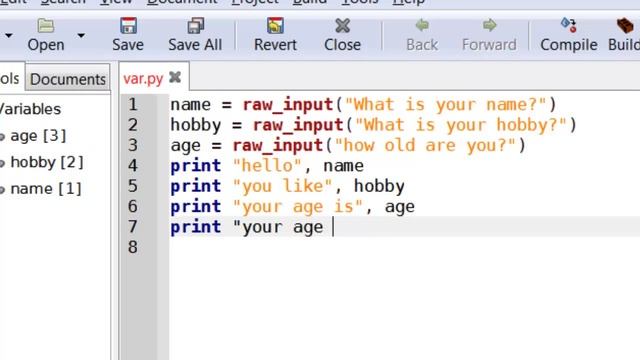Screen dimensions: 640x360
Task: Select the name [1] variable in the sidebar
Action: (x=46, y=189)
